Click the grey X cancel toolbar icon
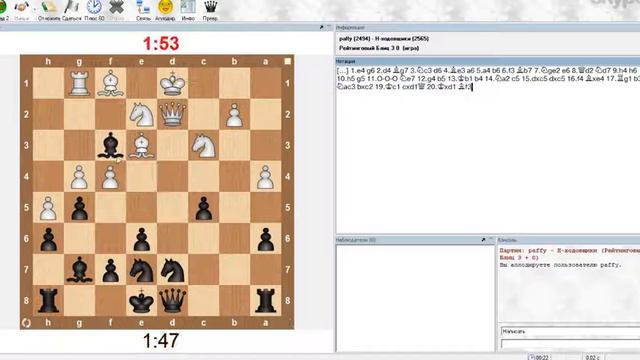The height and width of the screenshot is (360, 640). [116, 7]
